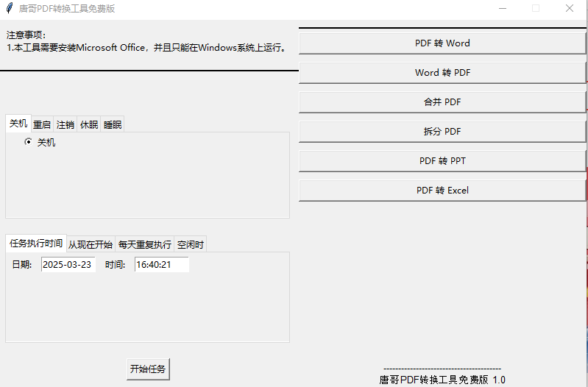Select the 休眠 tab
The image size is (588, 387).
pos(89,124)
